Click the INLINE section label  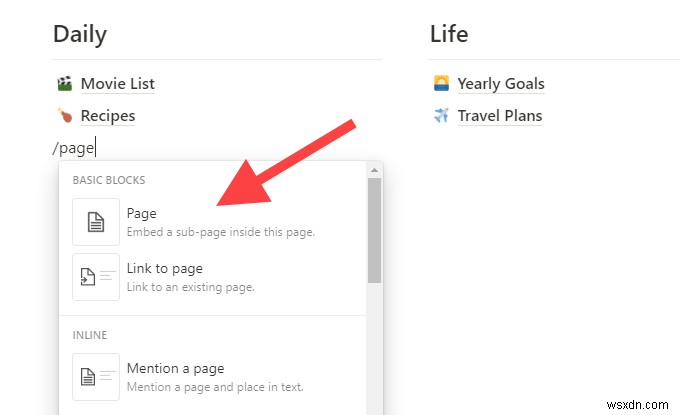click(x=90, y=335)
